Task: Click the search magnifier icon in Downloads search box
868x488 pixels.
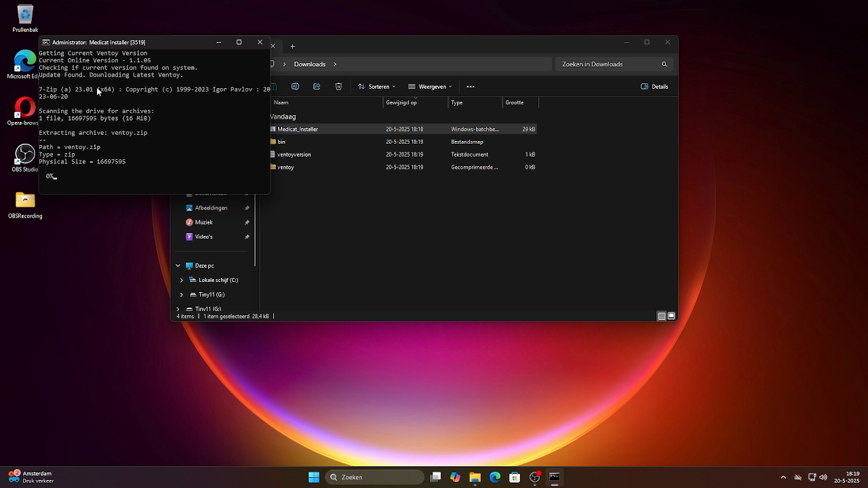Action: click(665, 64)
